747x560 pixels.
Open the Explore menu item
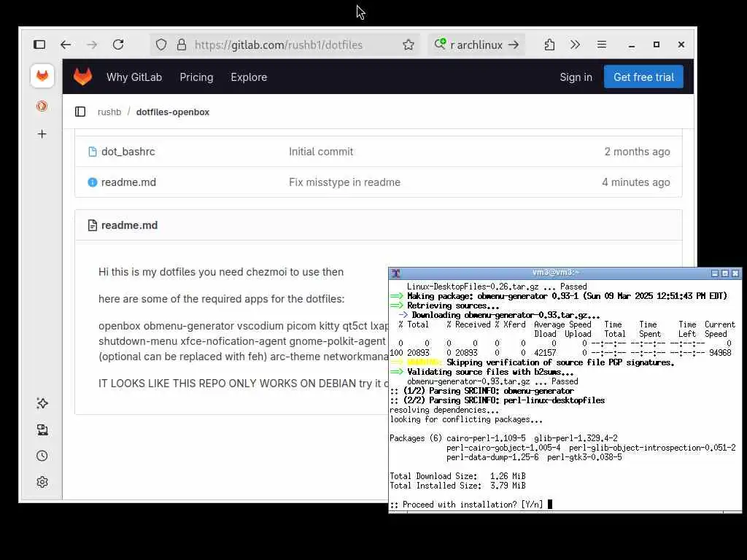249,77
